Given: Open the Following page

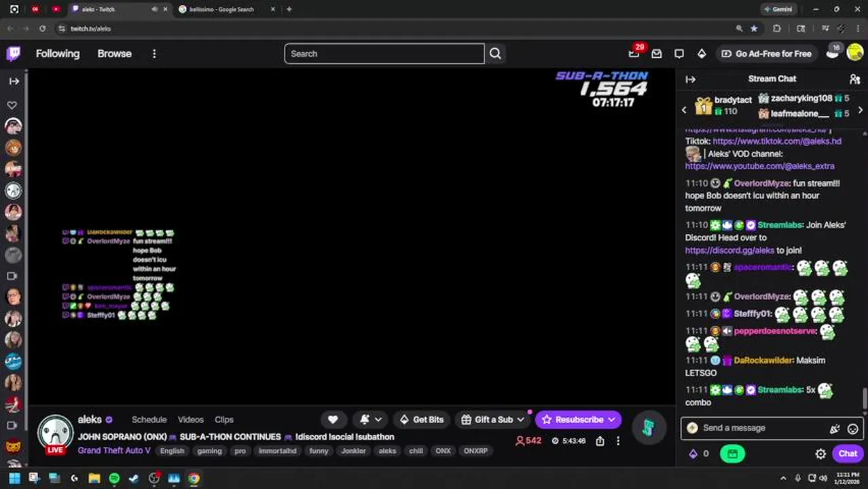Looking at the screenshot, I should pyautogui.click(x=58, y=54).
